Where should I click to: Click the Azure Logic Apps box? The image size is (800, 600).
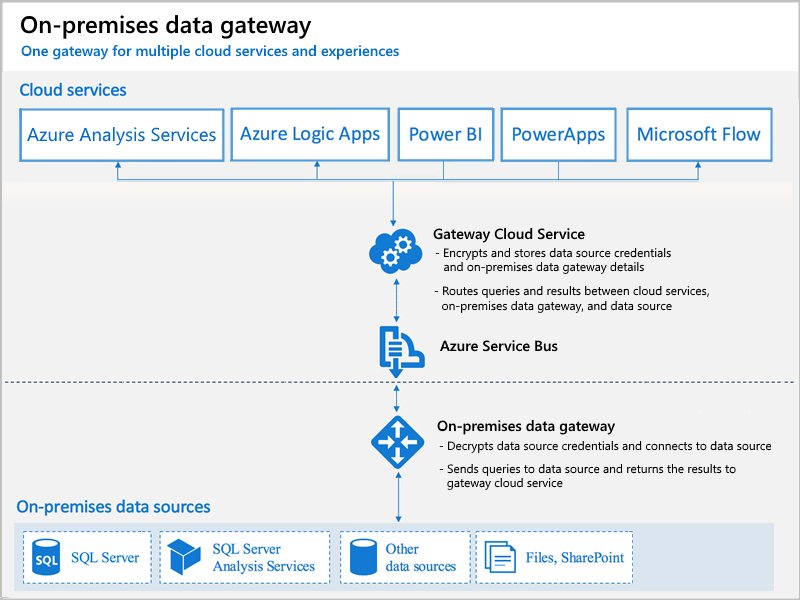point(310,134)
